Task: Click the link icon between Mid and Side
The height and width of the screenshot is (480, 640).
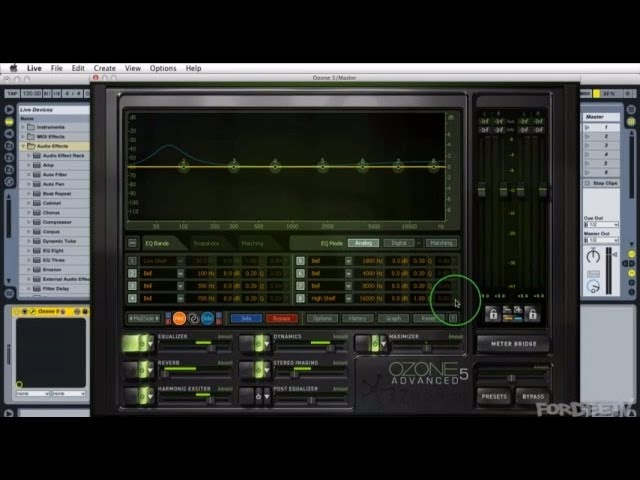Action: pos(193,318)
